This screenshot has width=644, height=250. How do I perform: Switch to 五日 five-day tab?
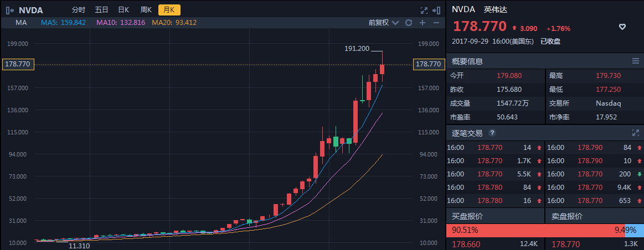coord(101,10)
